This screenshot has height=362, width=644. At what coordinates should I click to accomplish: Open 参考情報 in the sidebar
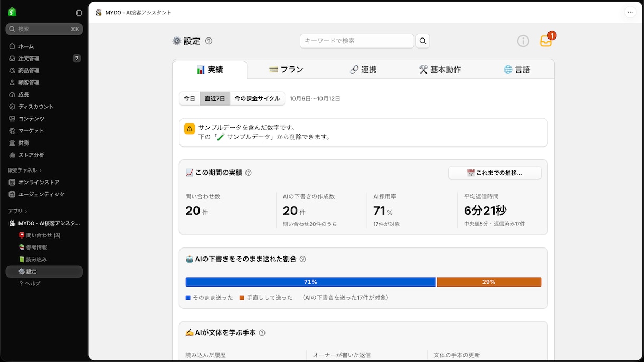tap(44, 247)
